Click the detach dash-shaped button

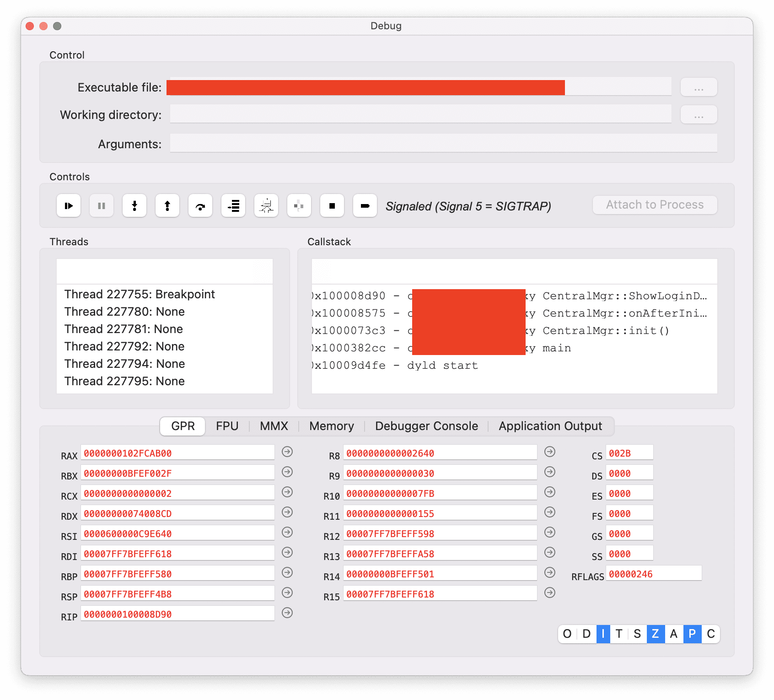coord(365,206)
